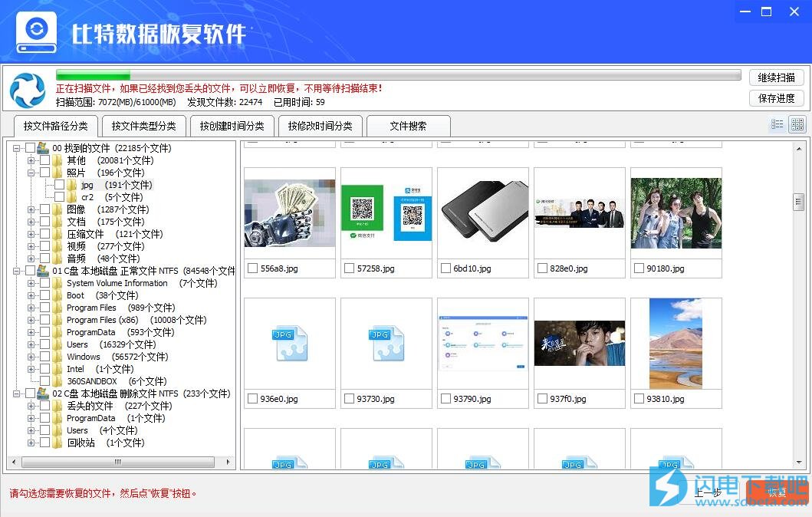This screenshot has height=517, width=812.
Task: Collapse the 01 C盘 正常文件 node
Action: [x=17, y=271]
